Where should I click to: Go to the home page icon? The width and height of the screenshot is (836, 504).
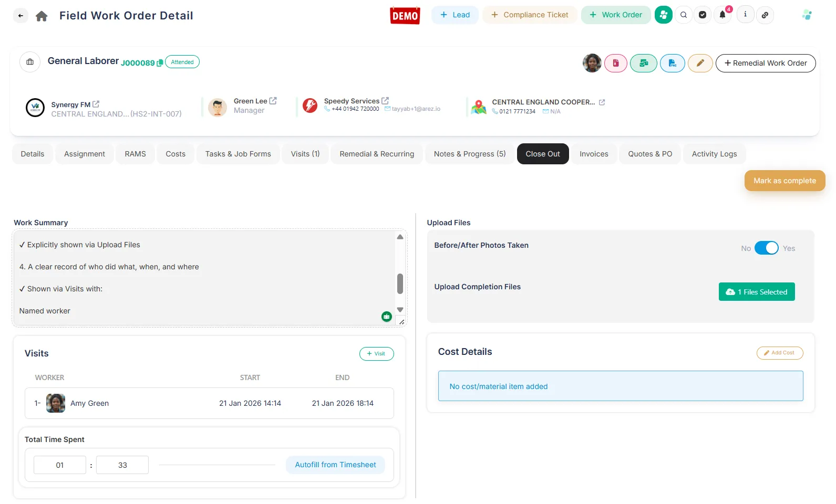pos(42,16)
